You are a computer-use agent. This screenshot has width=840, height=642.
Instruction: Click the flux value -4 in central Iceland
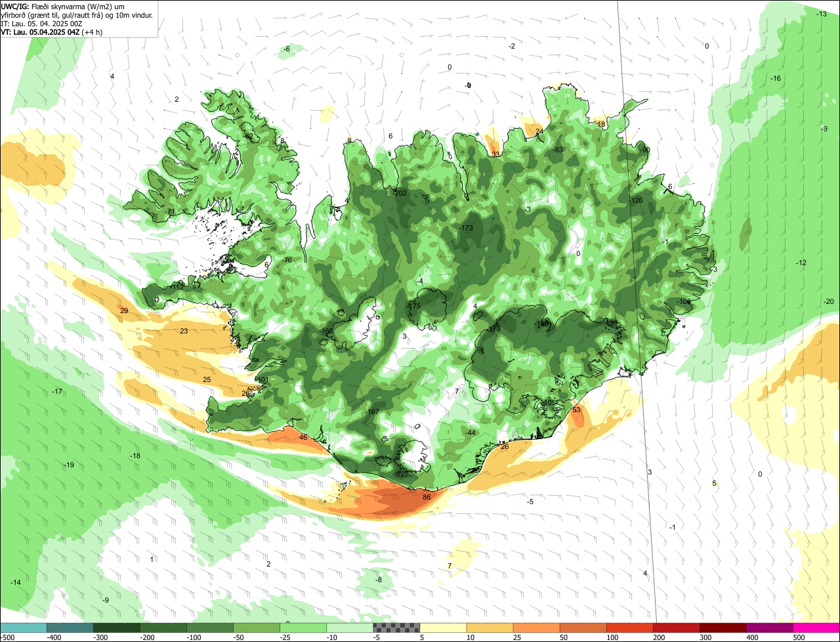(x=420, y=281)
